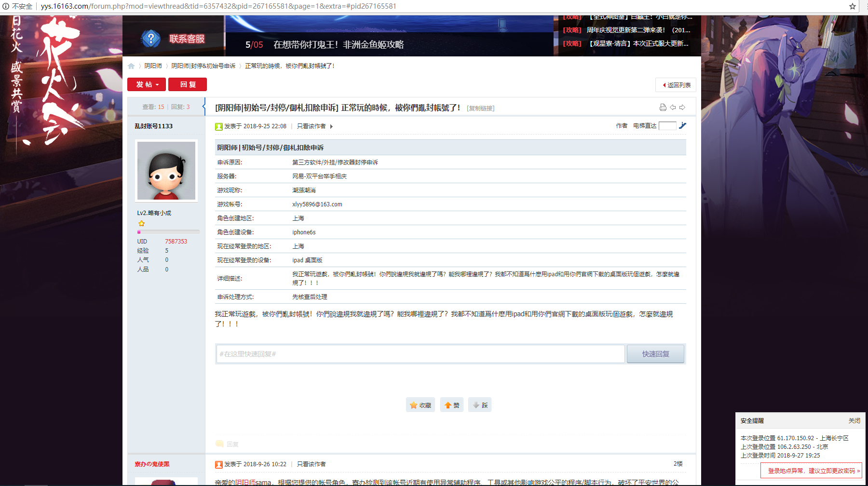
Task: Open news link 周年庆视觉更新第二弹来袭
Action: pyautogui.click(x=638, y=30)
